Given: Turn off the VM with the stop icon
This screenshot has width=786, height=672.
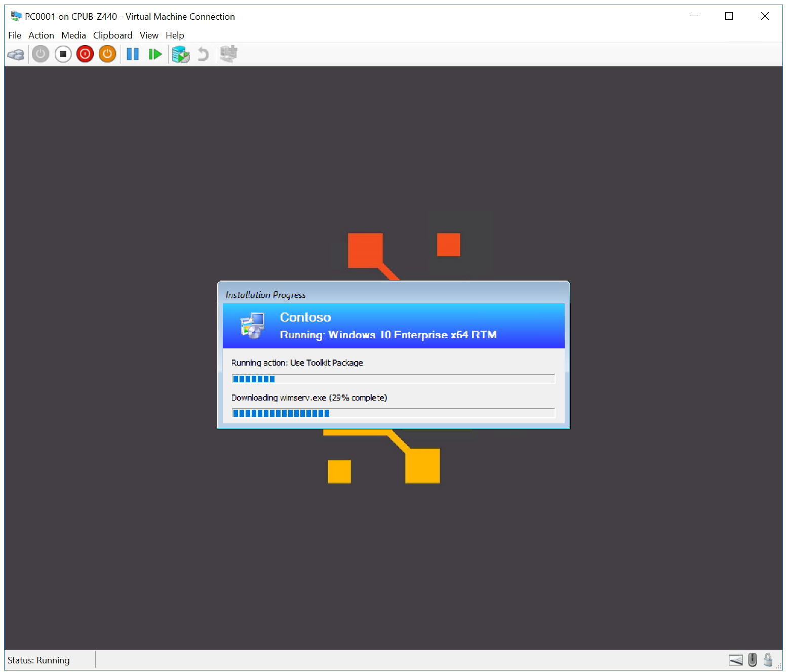Looking at the screenshot, I should (x=63, y=54).
